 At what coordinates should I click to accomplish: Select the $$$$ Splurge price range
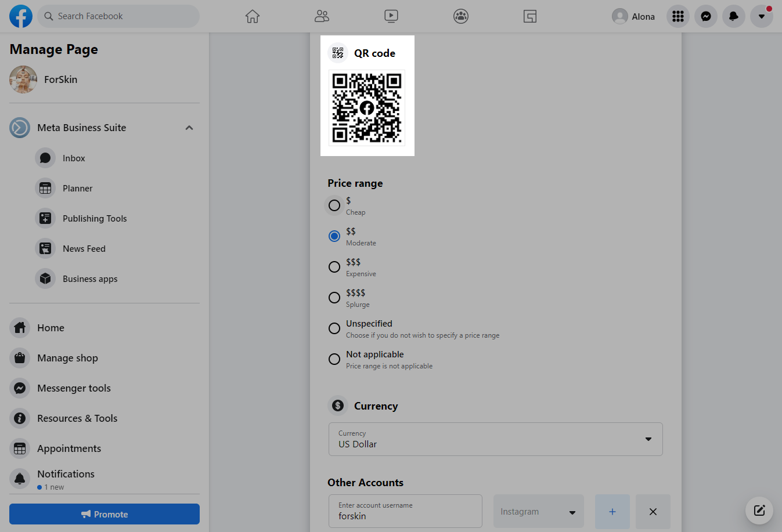coord(334,298)
